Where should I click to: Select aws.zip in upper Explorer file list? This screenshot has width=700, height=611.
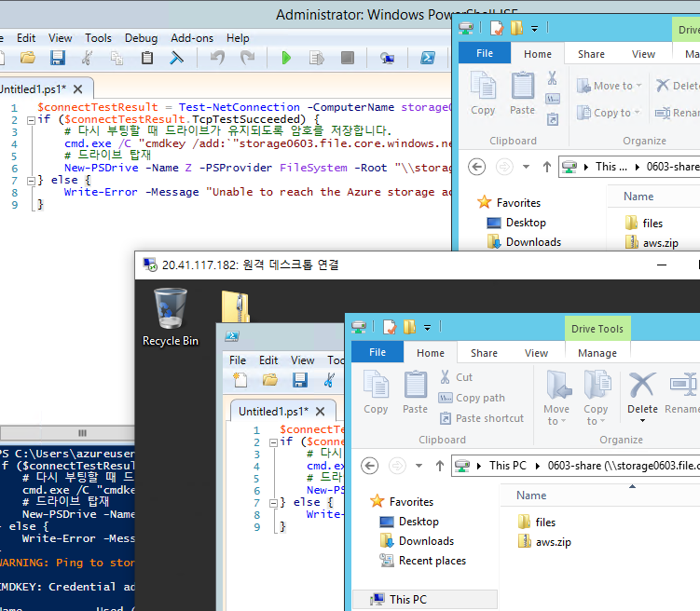tap(652, 242)
